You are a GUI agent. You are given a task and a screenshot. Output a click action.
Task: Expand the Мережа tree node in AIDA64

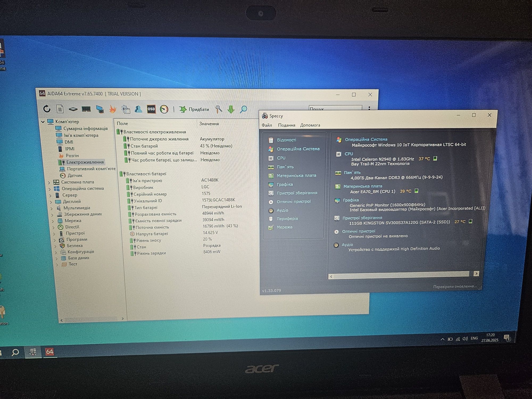pyautogui.click(x=53, y=221)
